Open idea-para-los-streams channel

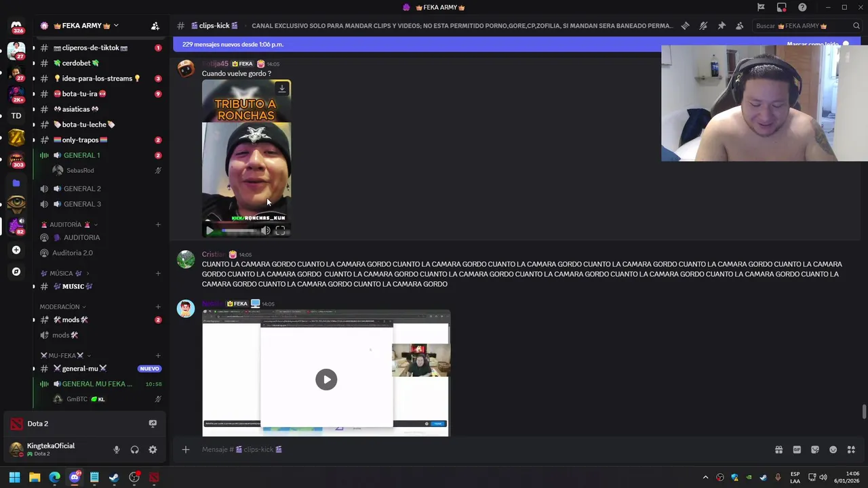tap(100, 79)
